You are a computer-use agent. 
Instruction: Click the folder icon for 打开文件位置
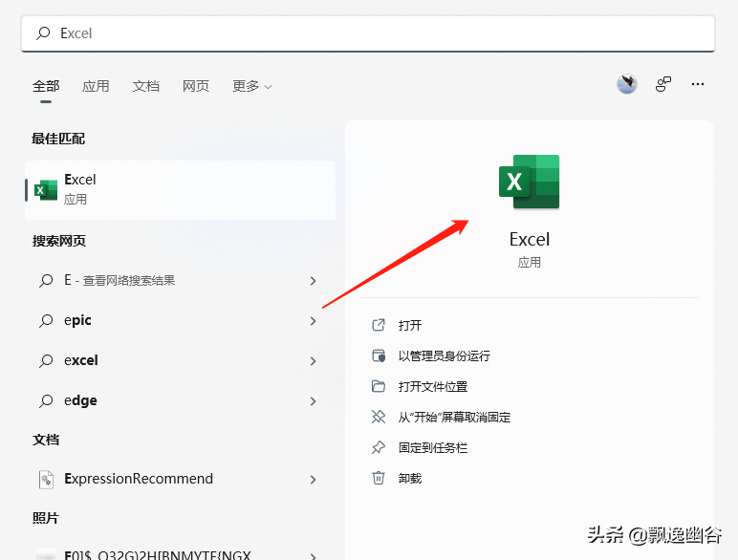click(379, 386)
